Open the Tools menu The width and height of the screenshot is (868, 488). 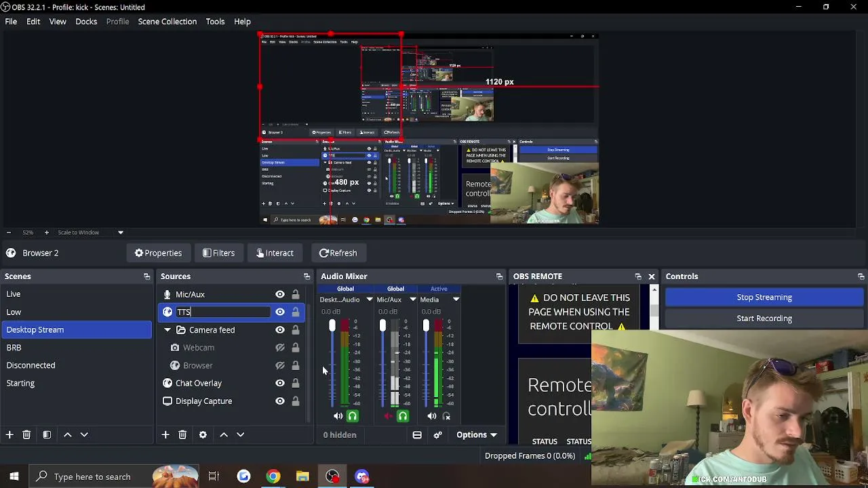point(215,22)
